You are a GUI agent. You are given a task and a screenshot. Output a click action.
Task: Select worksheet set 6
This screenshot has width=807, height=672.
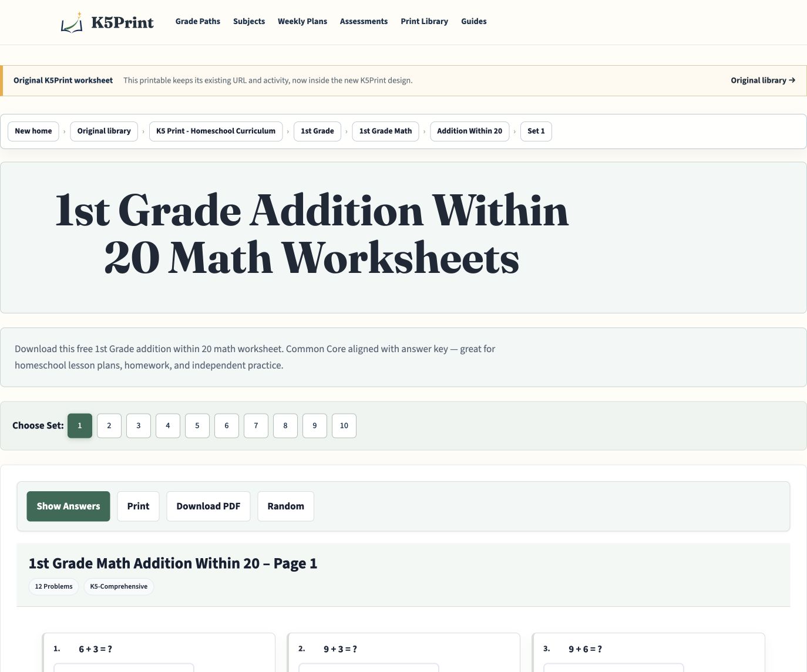[x=227, y=426]
